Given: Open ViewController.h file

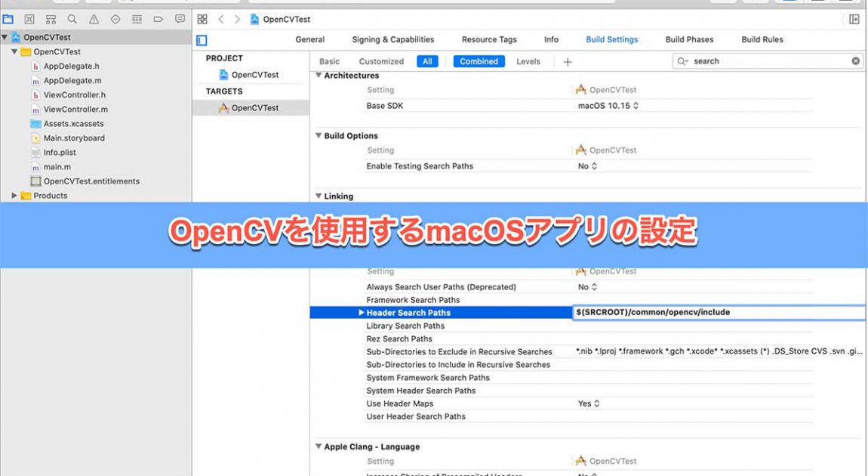Looking at the screenshot, I should [x=69, y=94].
